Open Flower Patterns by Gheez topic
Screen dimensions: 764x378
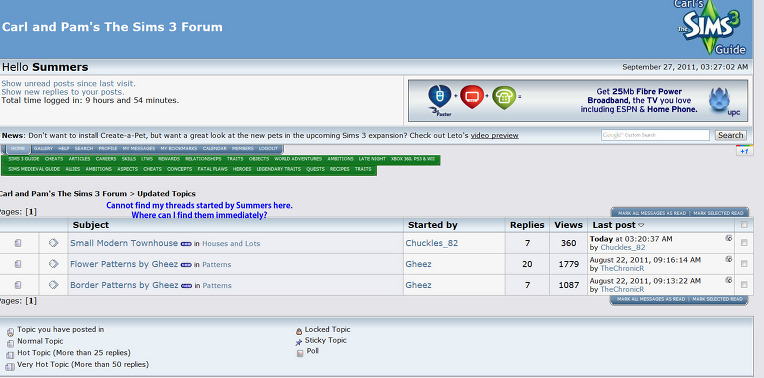pyautogui.click(x=124, y=264)
